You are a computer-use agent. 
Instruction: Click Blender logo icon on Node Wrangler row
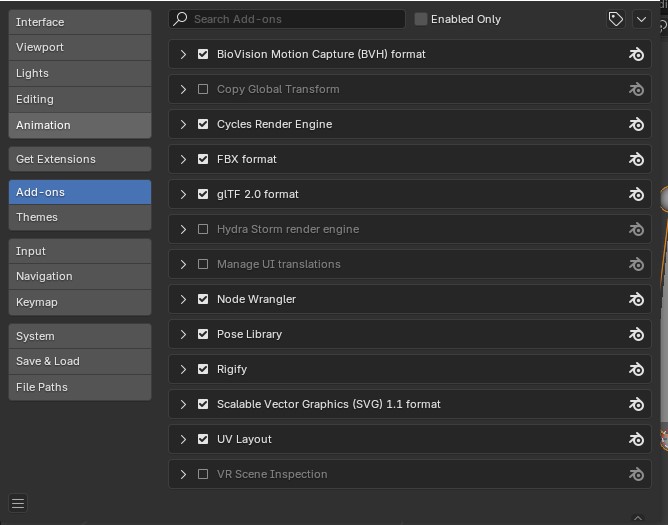click(x=636, y=299)
